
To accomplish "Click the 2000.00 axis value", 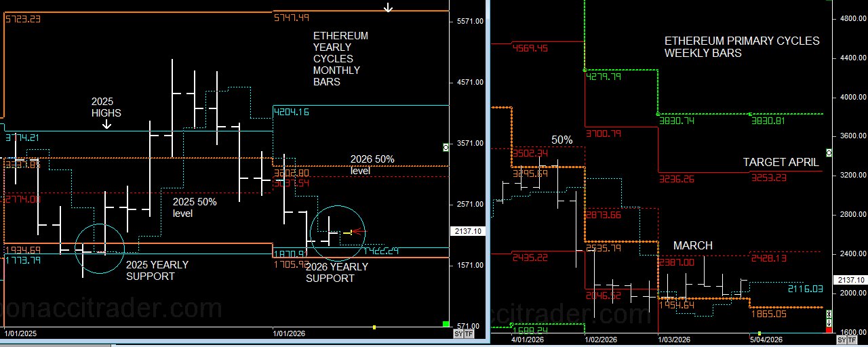I will (854, 293).
